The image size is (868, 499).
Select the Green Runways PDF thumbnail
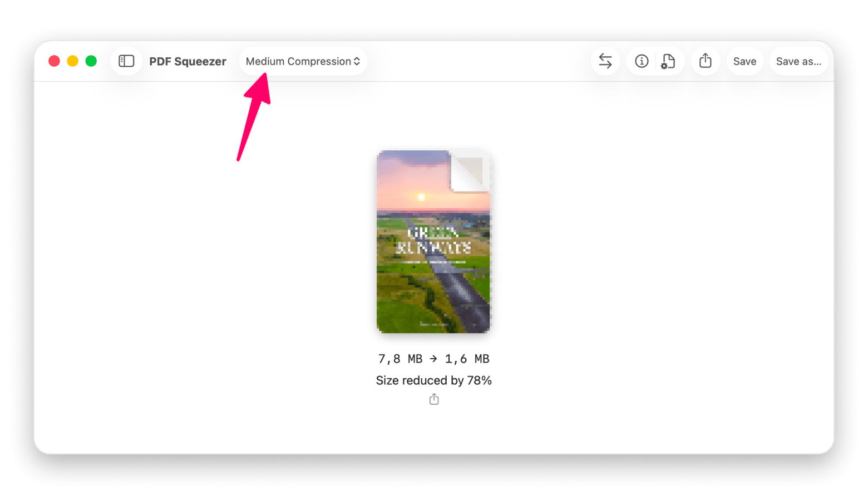(x=433, y=242)
